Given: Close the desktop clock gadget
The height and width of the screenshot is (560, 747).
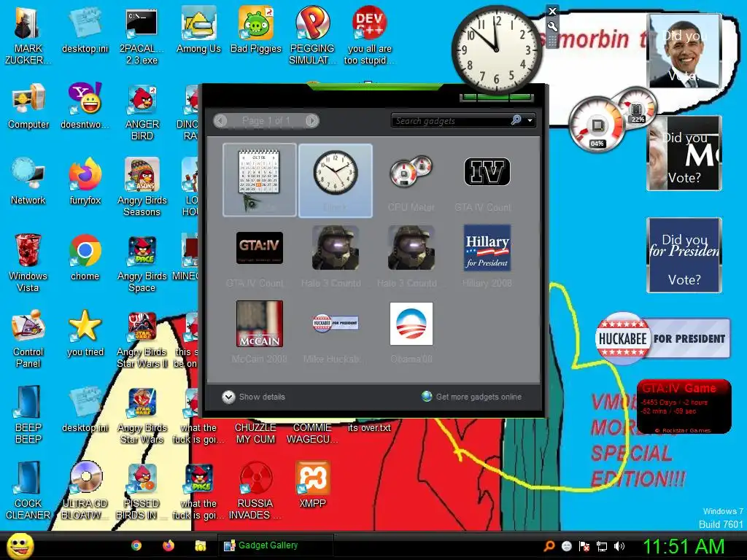Looking at the screenshot, I should [552, 11].
